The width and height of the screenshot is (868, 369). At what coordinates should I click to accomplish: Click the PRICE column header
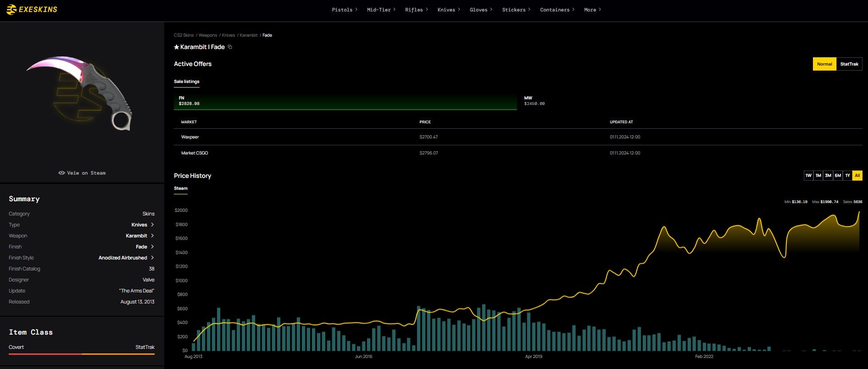pyautogui.click(x=425, y=122)
